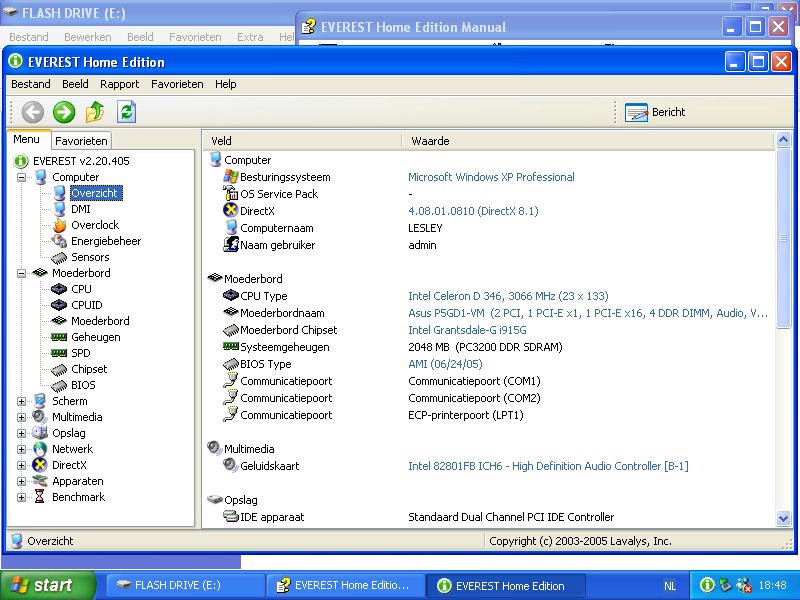
Task: Click Intel Celeron D 346 link
Action: [508, 296]
